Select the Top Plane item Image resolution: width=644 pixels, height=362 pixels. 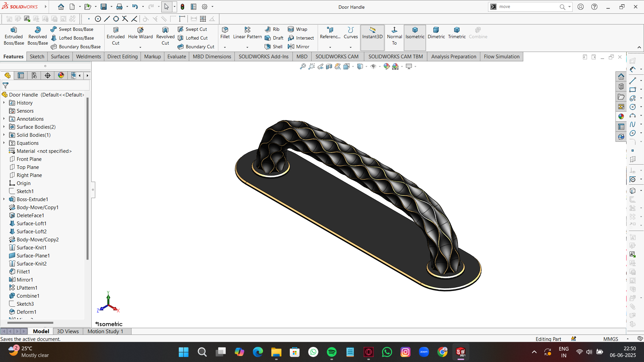[24, 167]
